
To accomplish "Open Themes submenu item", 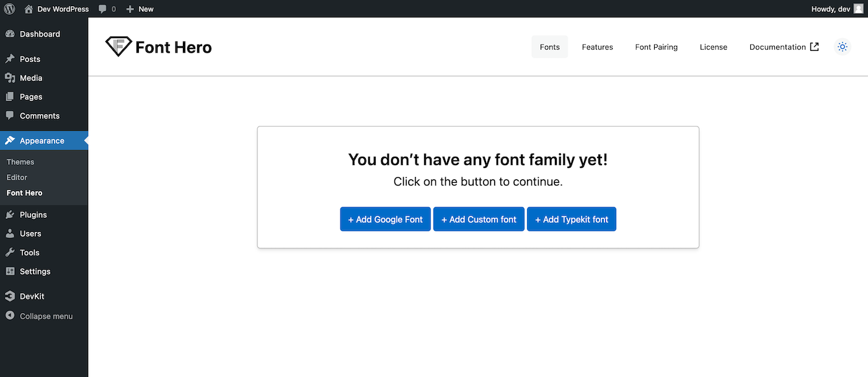I will [x=20, y=162].
